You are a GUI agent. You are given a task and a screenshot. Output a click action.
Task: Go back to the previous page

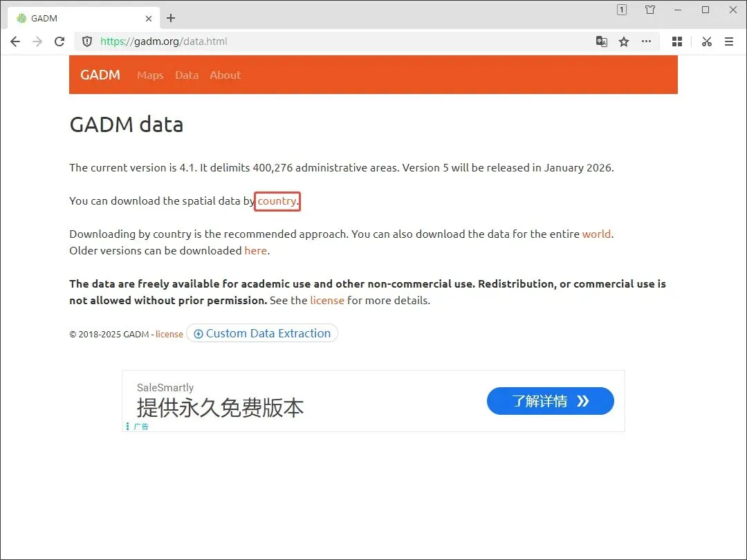[15, 41]
